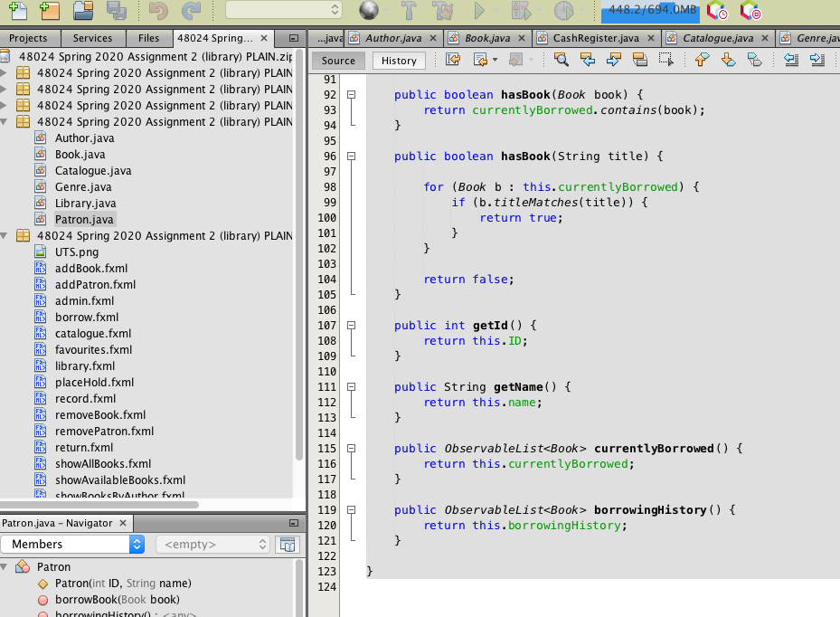
Task: Click the History button above the editor
Action: point(398,61)
